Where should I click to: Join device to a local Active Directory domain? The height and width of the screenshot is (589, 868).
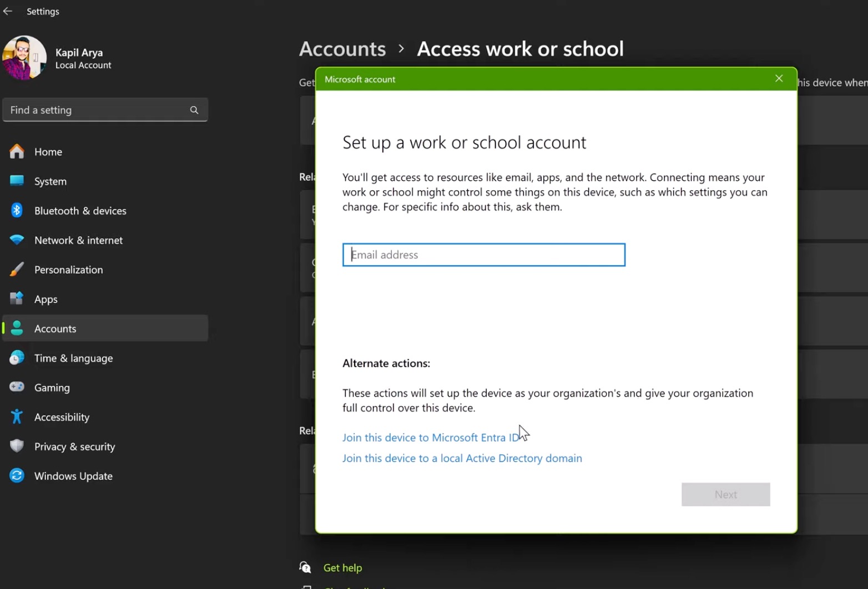tap(462, 458)
